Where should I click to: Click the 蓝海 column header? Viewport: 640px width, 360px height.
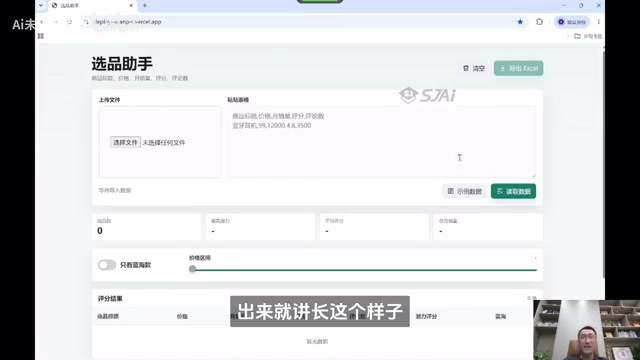500,316
